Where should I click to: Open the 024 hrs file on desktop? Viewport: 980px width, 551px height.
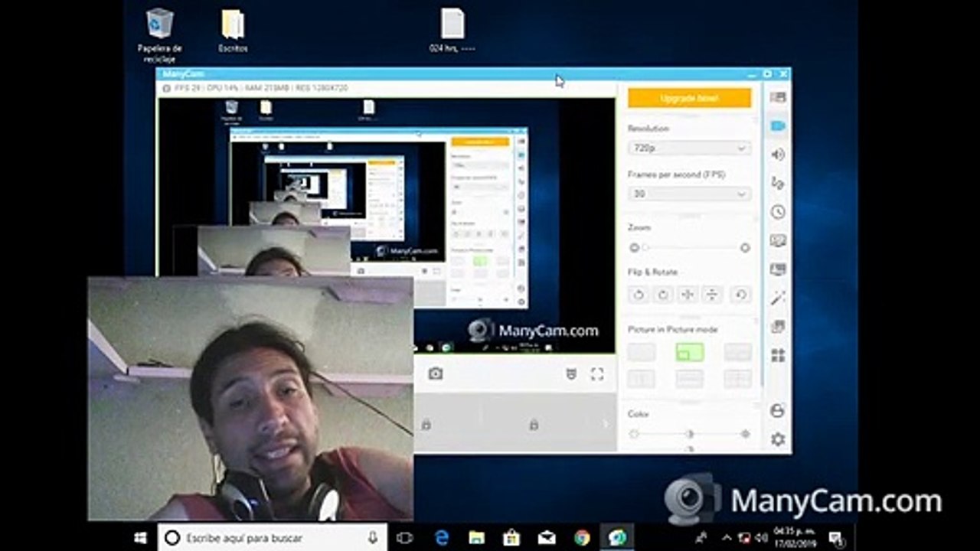452,31
